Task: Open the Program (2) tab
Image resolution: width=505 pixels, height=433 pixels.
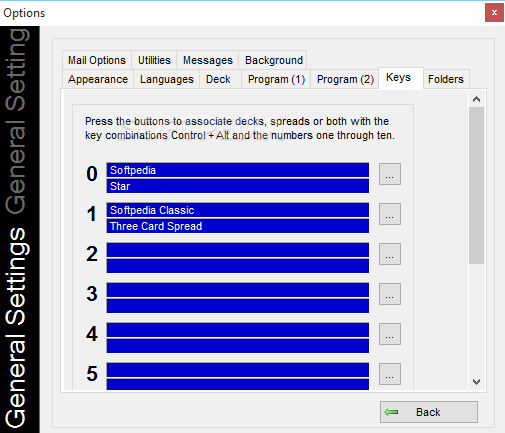Action: pos(345,79)
